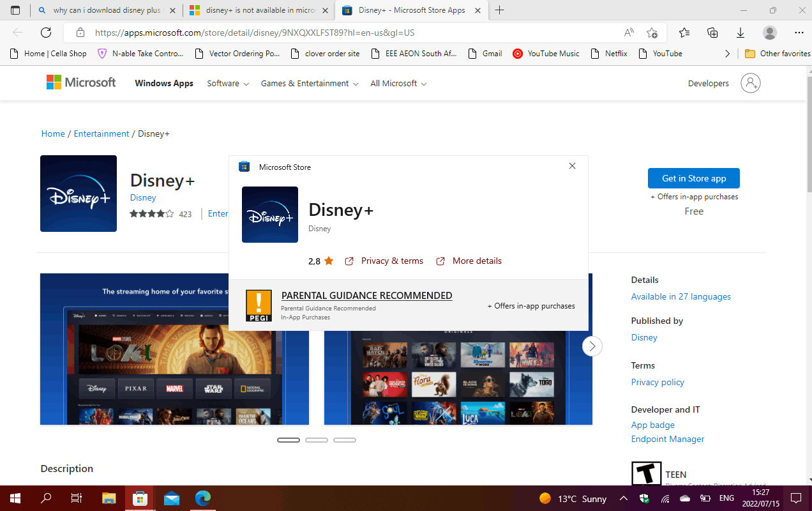
Task: Click Windows Apps nav item
Action: [164, 84]
